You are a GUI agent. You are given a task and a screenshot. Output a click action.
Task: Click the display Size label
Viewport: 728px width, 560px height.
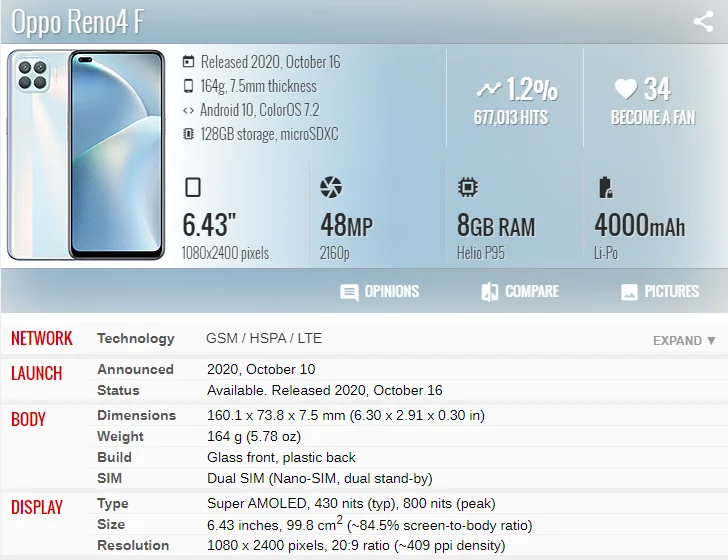(111, 524)
